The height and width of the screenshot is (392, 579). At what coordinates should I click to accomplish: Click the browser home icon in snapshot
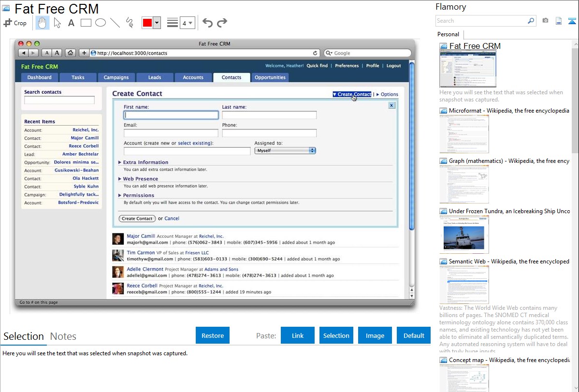(71, 53)
